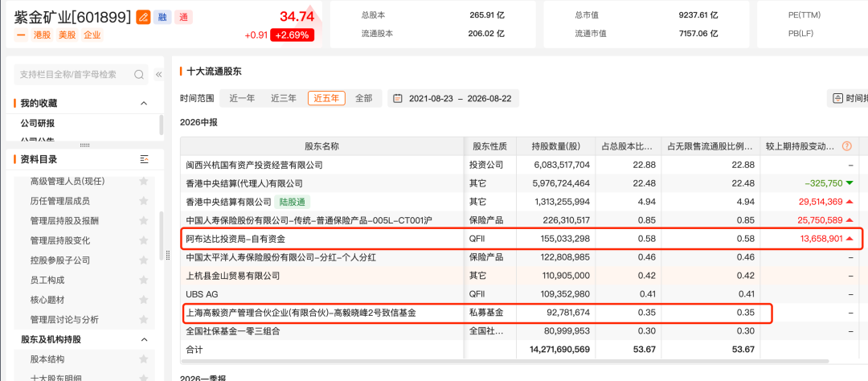Open 高级管理人员(现任) in the directory
Screen dimensions: 868x381
[68, 181]
